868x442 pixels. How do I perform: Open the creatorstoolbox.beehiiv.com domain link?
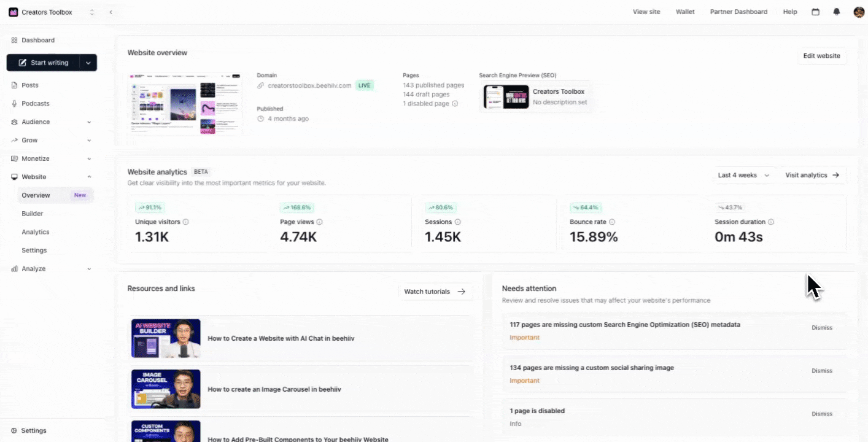coord(309,85)
